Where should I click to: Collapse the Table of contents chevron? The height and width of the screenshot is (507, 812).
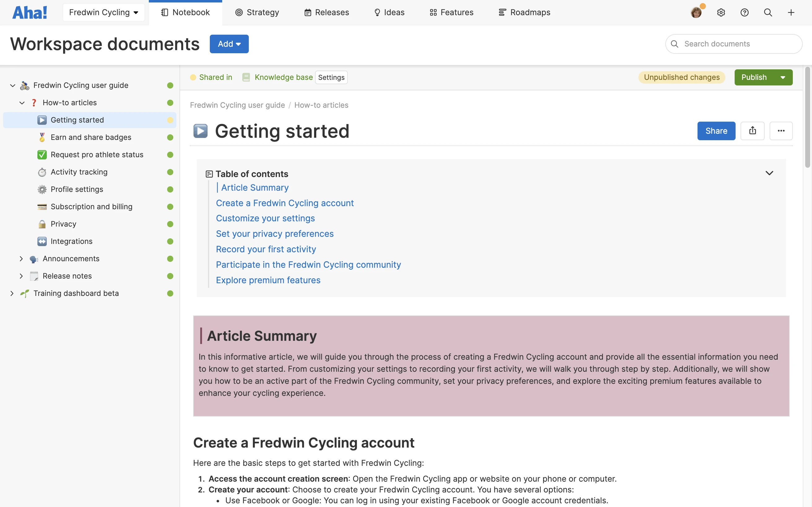[x=769, y=173]
